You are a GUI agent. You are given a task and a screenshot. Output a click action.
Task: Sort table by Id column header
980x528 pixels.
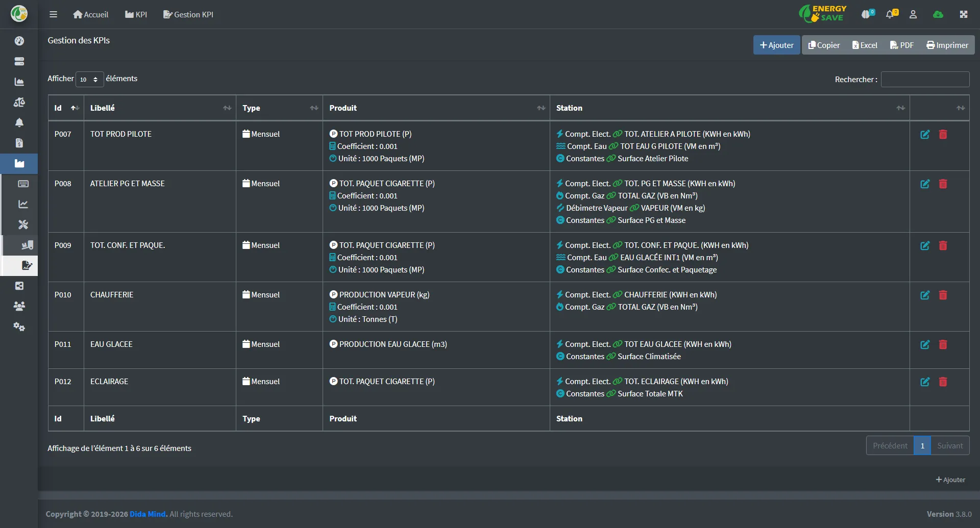coord(66,108)
